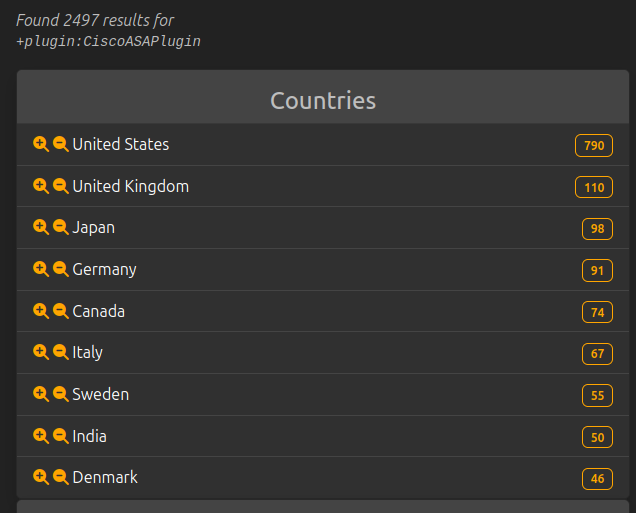Include Sweden with plus magnifier icon
This screenshot has height=513, width=636.
[41, 394]
